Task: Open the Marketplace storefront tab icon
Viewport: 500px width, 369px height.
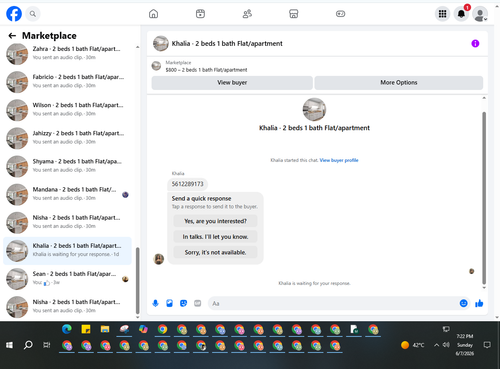Action: pos(294,14)
